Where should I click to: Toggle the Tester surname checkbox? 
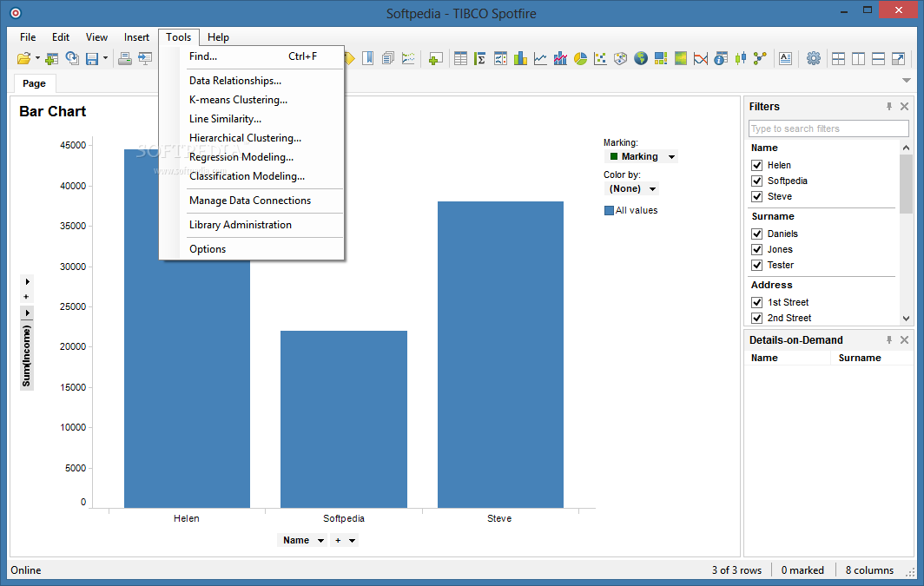[757, 265]
